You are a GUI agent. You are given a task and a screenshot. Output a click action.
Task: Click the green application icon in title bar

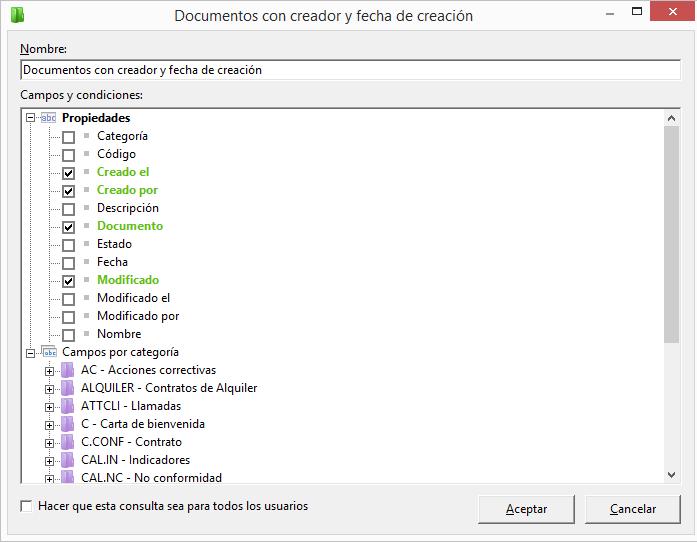click(17, 15)
